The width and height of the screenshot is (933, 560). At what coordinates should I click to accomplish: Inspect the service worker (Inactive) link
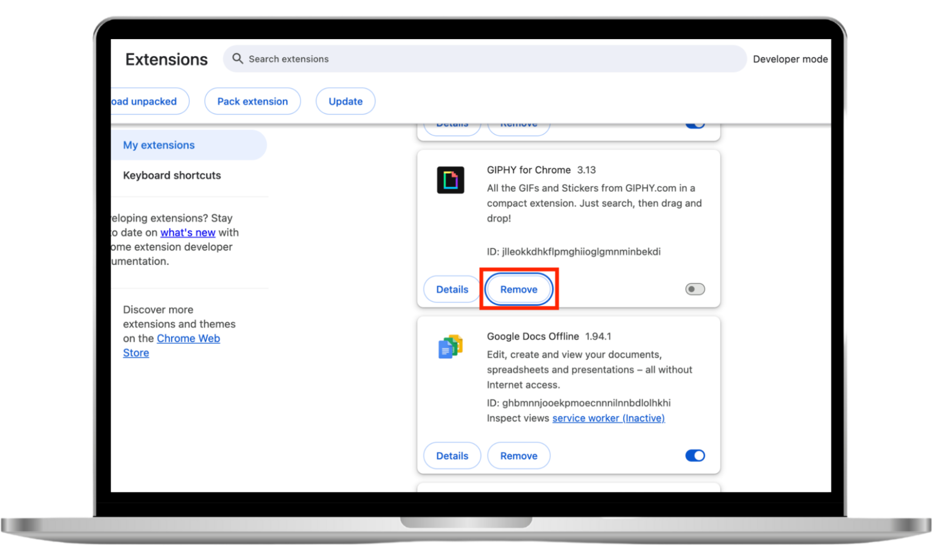click(x=608, y=418)
